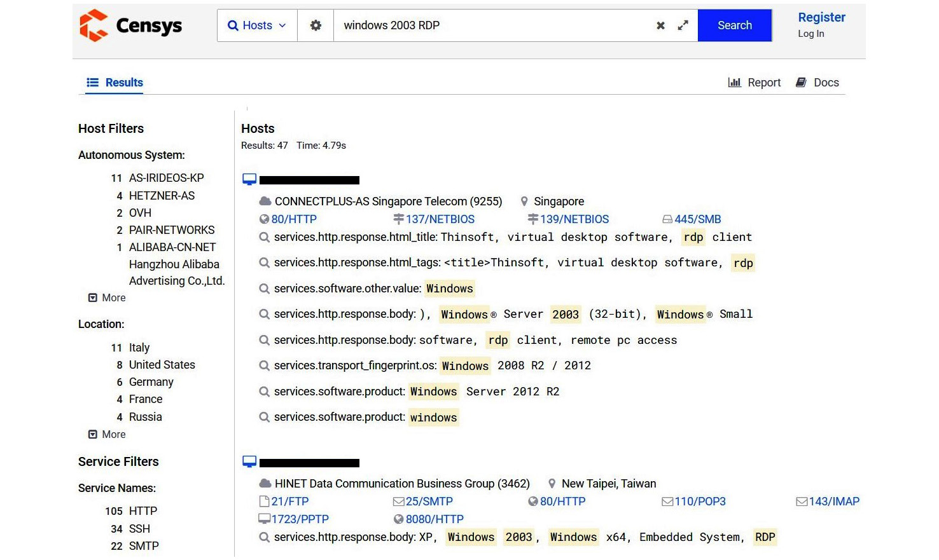Open the 21/FTP service link

[x=290, y=502]
